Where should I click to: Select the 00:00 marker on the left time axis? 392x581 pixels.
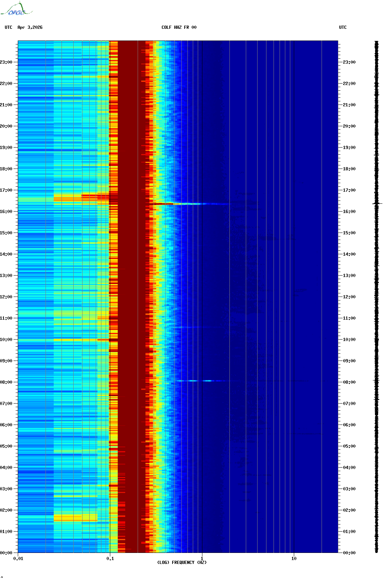[x=6, y=553]
